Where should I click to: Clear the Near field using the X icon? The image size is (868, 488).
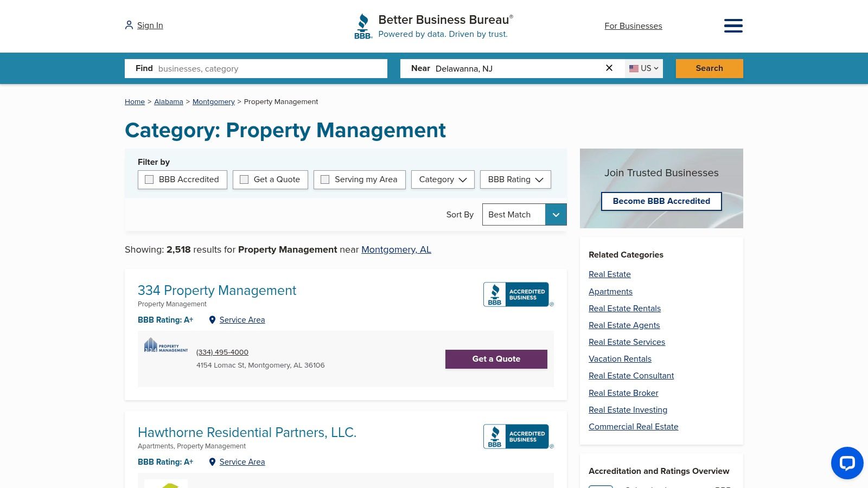609,68
